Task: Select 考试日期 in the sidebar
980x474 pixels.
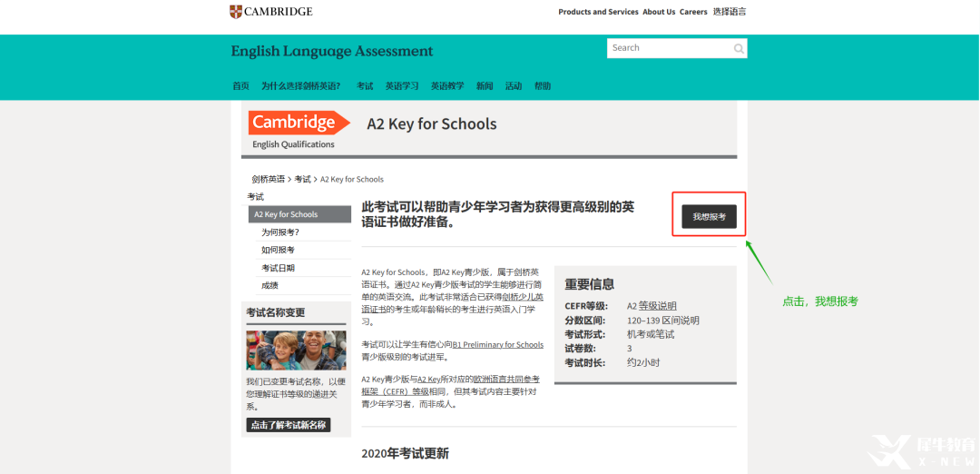Action: point(278,268)
